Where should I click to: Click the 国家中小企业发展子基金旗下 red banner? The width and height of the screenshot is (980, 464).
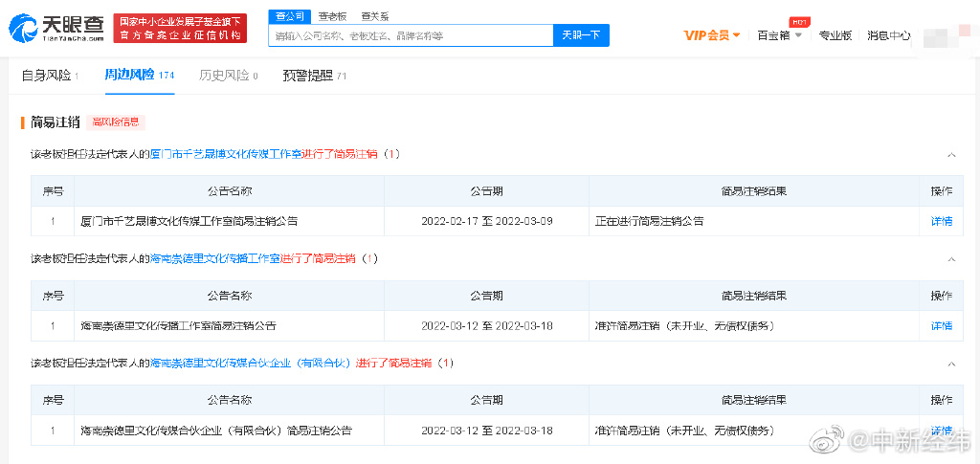pos(179,29)
